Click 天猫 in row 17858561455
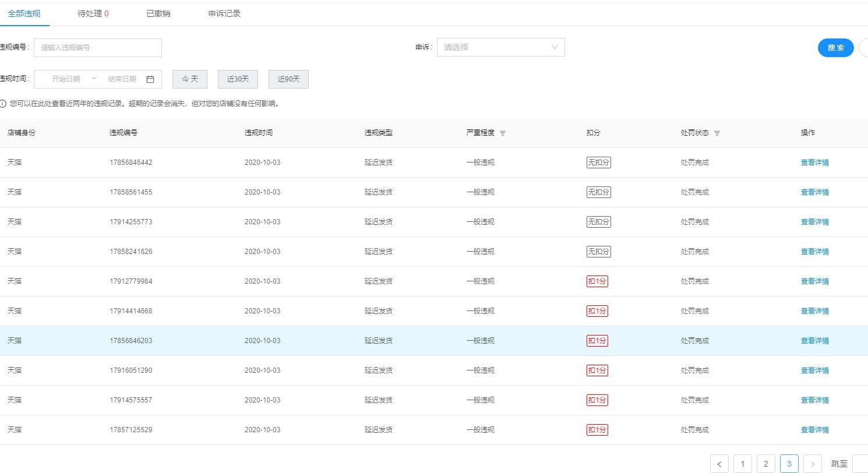The image size is (868, 473). (15, 192)
